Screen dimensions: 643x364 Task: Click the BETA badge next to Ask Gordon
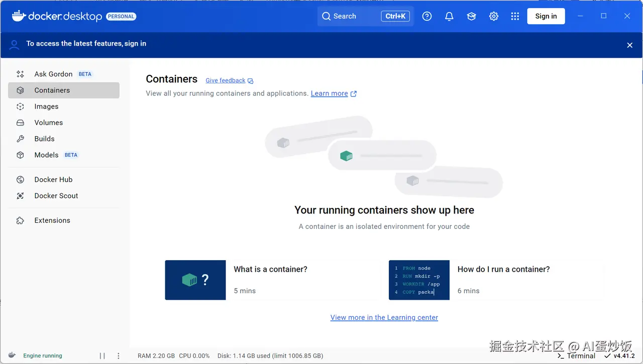(85, 74)
